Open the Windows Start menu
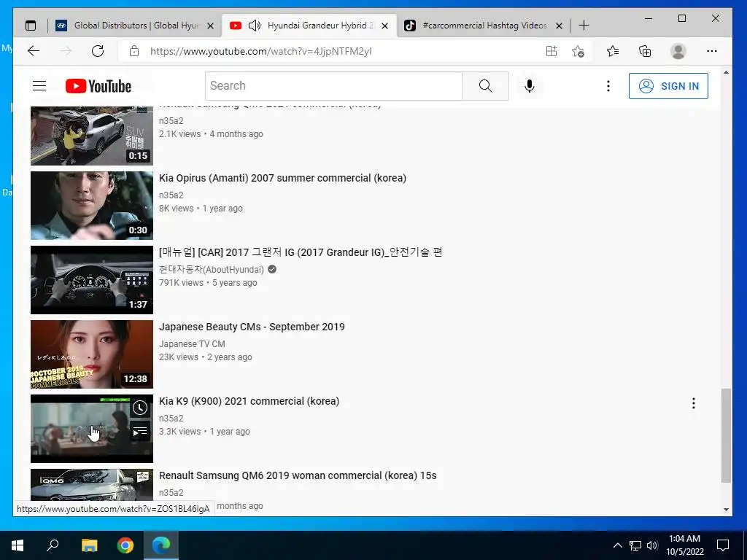The image size is (747, 560). pyautogui.click(x=18, y=545)
